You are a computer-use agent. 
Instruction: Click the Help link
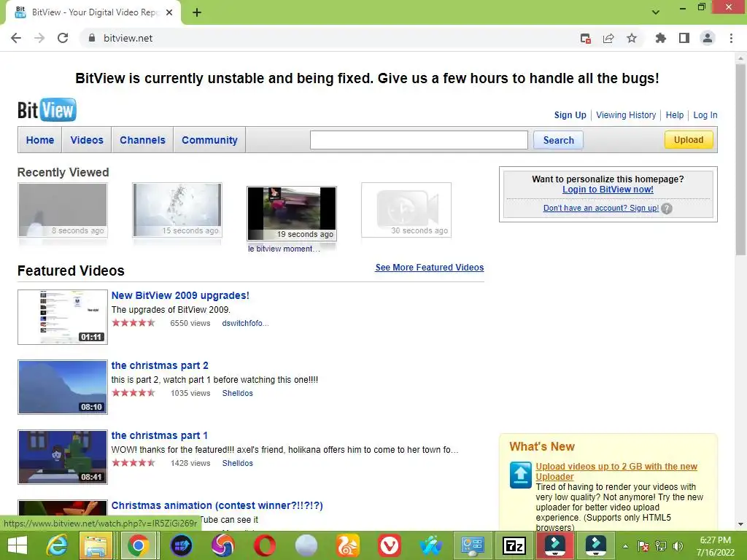tap(675, 115)
